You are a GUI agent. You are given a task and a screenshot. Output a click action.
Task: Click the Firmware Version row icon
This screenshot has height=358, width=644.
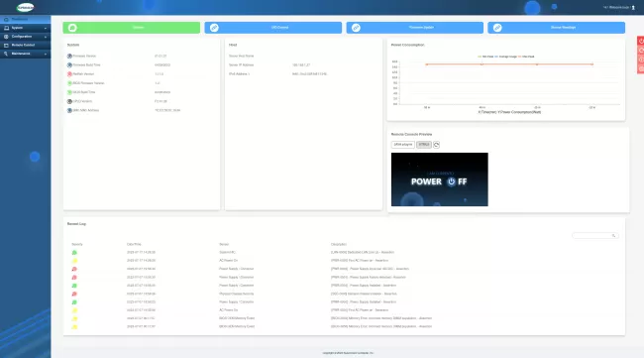click(x=69, y=56)
